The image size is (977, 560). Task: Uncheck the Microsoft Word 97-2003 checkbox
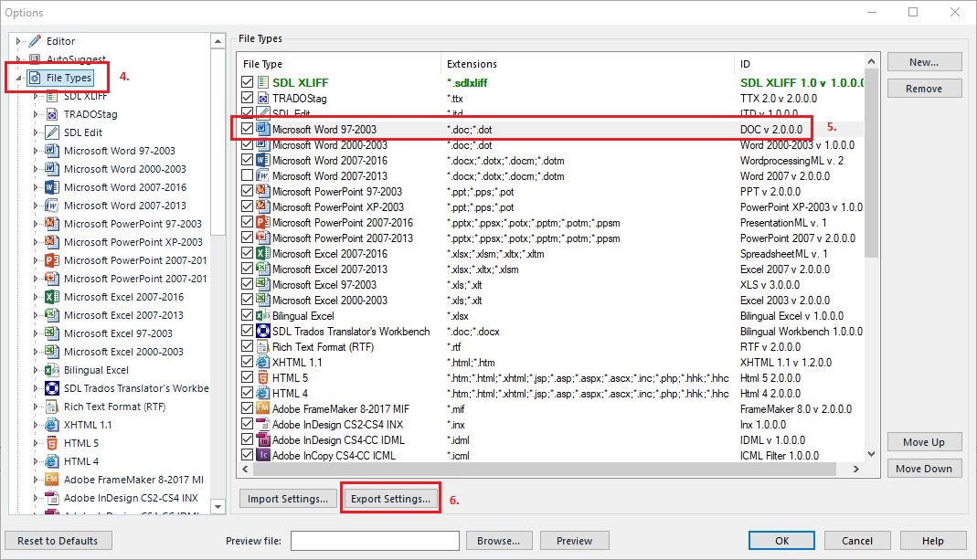[248, 129]
